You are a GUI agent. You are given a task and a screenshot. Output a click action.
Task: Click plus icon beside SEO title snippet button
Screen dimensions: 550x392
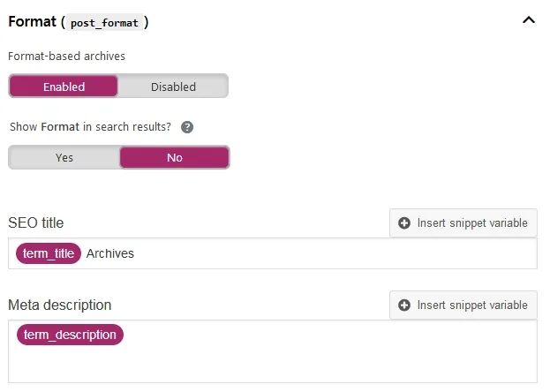pos(404,223)
